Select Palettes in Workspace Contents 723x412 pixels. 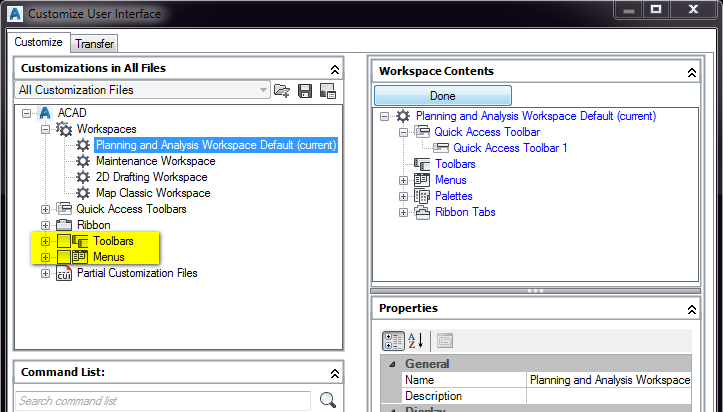coord(454,196)
